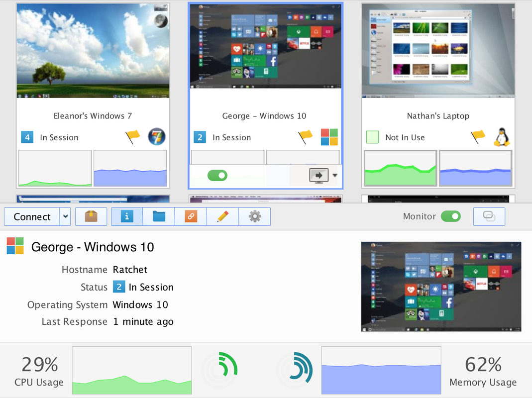Open the Info panel toolbar icon
This screenshot has width=532, height=398.
click(x=126, y=216)
